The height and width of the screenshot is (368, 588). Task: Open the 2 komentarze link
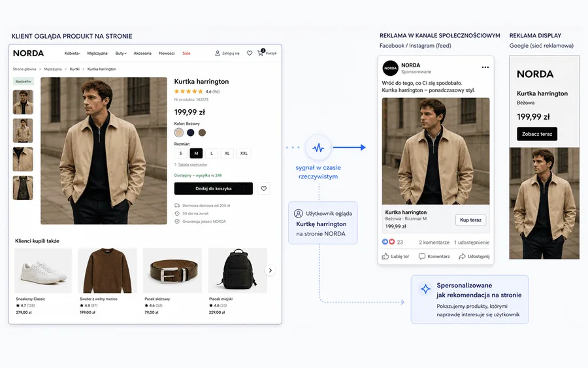[434, 243]
